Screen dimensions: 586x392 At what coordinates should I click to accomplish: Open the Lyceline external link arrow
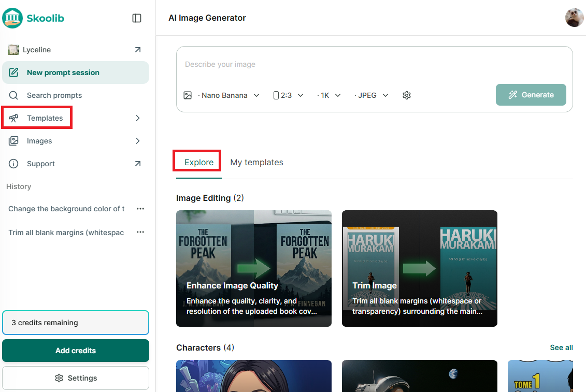click(x=138, y=50)
